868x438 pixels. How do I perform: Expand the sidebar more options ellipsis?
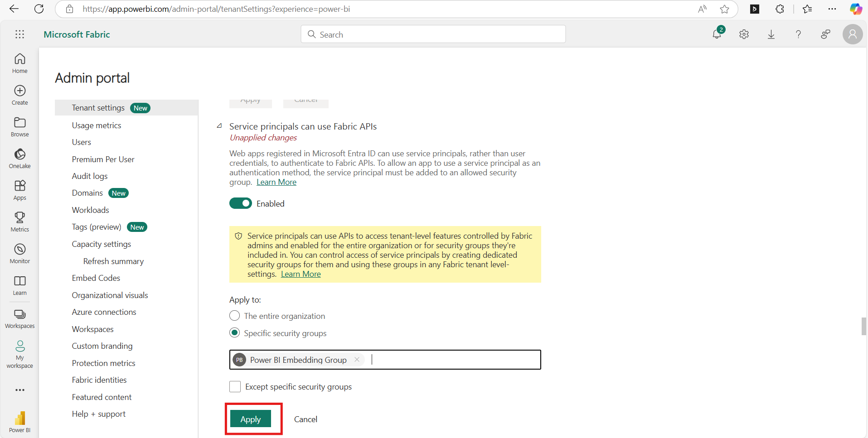pos(19,390)
